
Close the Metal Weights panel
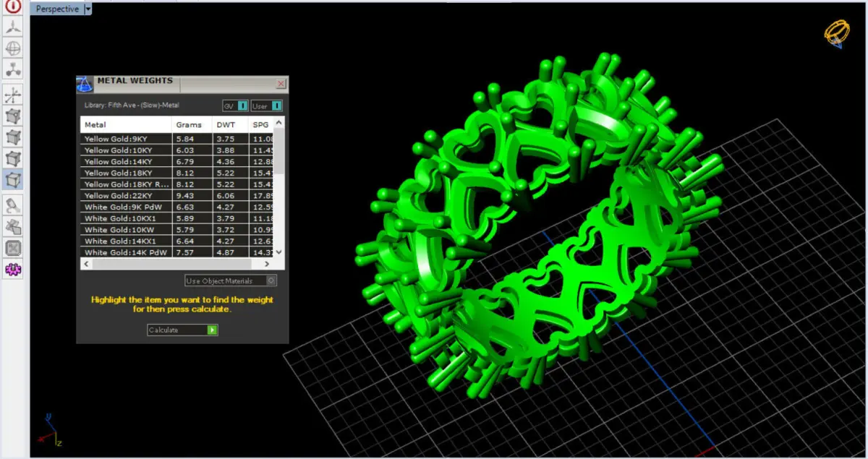[281, 84]
